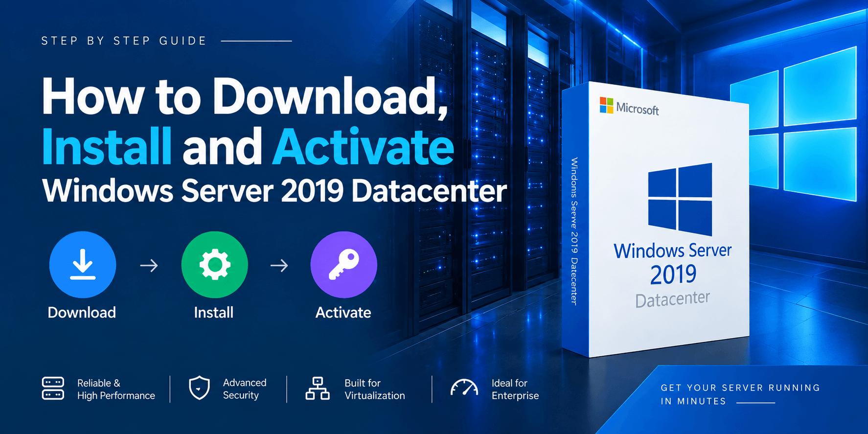Click the vertical text on the box spine
Viewport: 868px width, 434px height.
coord(575,231)
